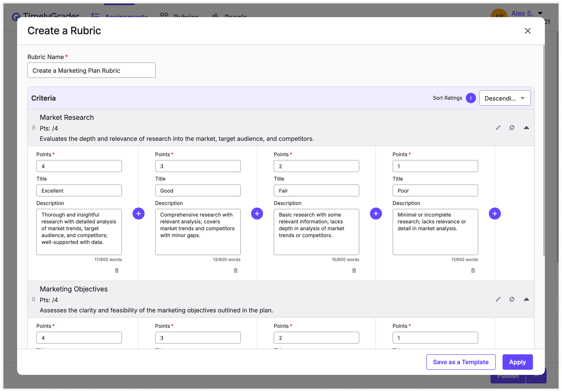Click the edit pencil for Market Research

498,128
